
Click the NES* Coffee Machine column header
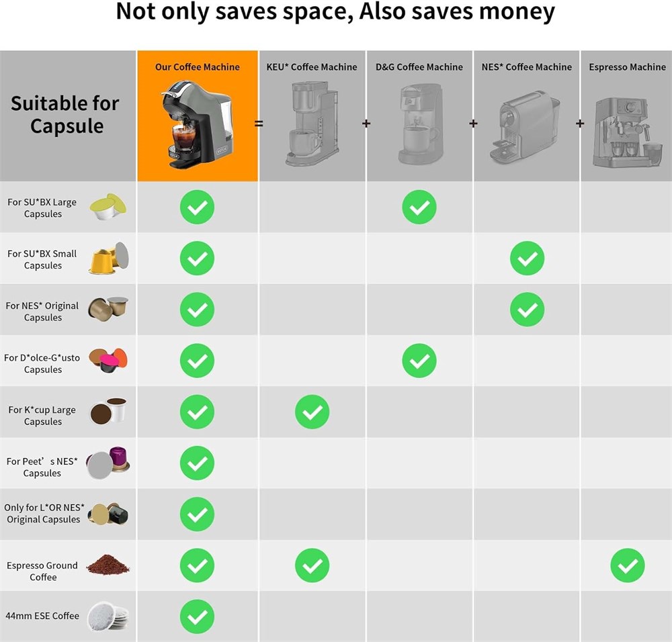point(527,67)
